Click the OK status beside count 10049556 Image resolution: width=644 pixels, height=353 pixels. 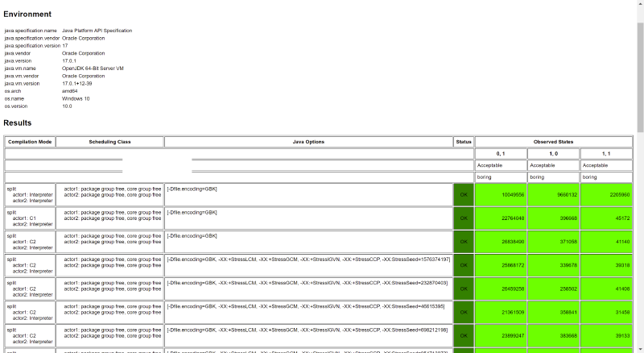[x=464, y=194]
